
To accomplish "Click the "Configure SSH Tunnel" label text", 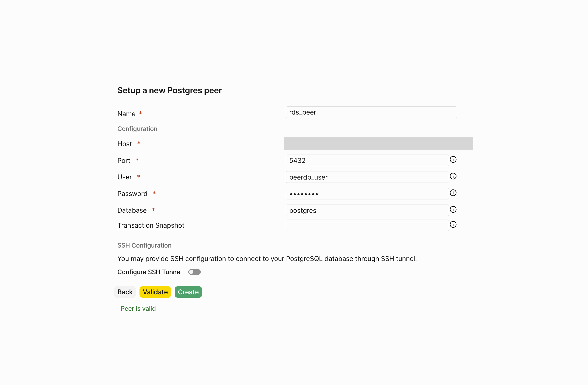I will tap(149, 272).
